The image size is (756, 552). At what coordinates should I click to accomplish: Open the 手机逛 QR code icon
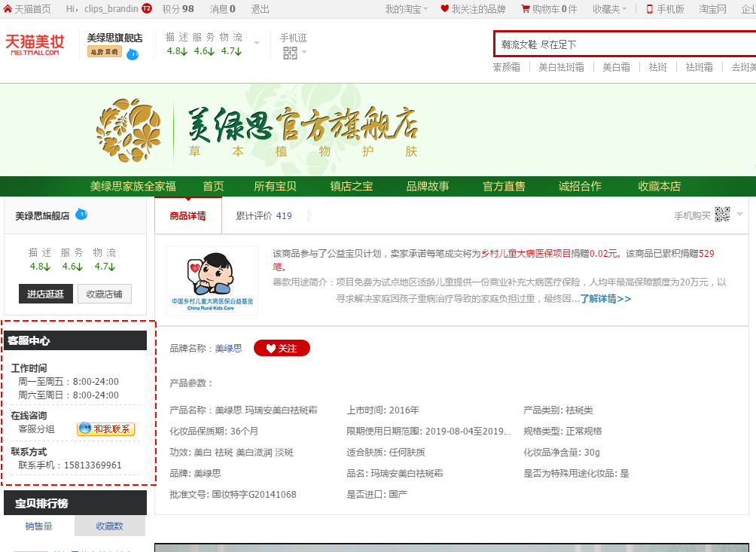[290, 53]
